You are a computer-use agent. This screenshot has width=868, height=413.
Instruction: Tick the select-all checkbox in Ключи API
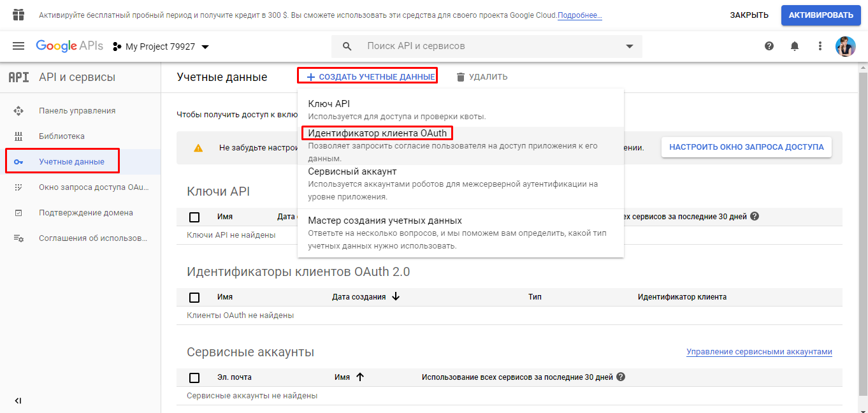click(x=194, y=217)
